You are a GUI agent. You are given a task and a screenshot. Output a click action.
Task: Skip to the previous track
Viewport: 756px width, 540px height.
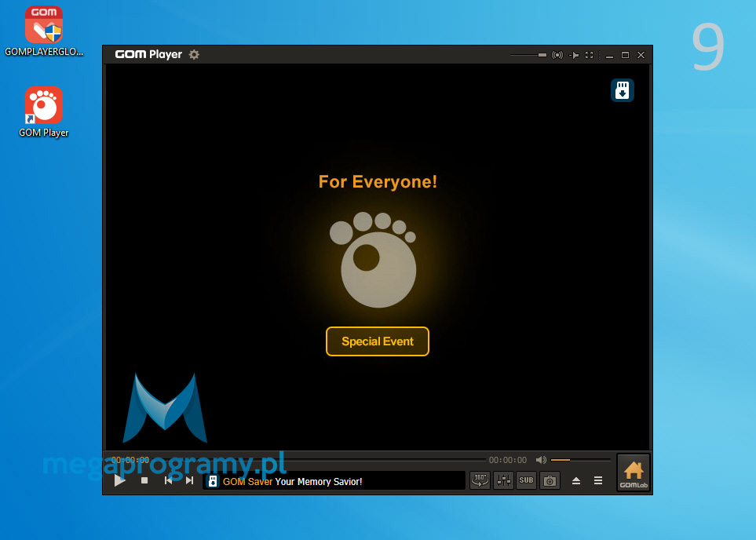coord(168,480)
